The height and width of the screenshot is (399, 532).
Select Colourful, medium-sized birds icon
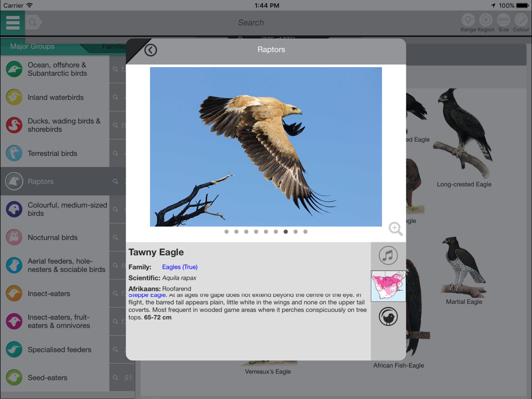coord(14,209)
